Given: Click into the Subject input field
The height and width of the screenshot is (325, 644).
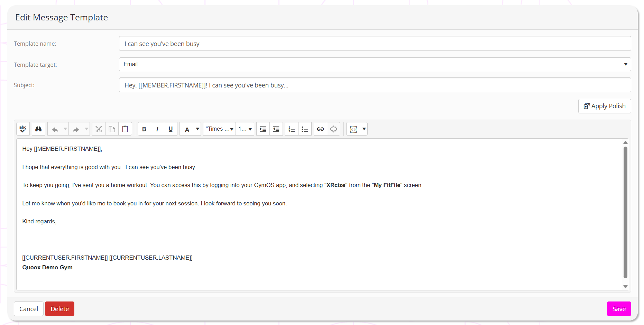Looking at the screenshot, I should tap(375, 85).
